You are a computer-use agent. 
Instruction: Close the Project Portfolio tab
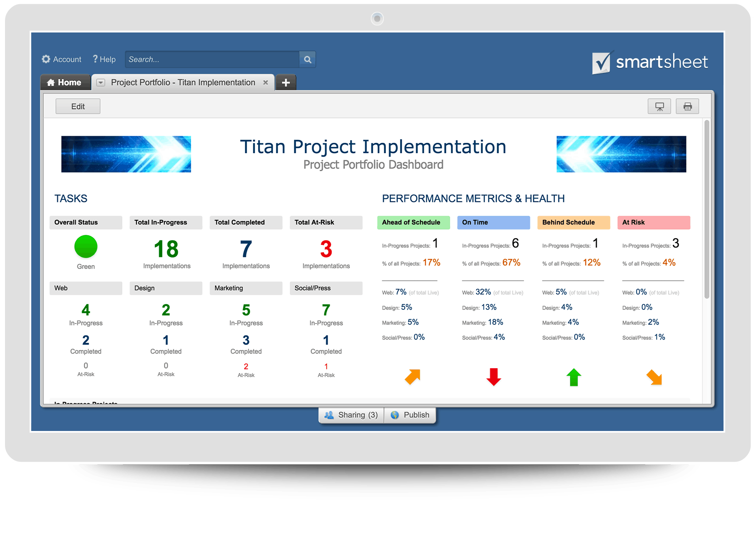[266, 82]
